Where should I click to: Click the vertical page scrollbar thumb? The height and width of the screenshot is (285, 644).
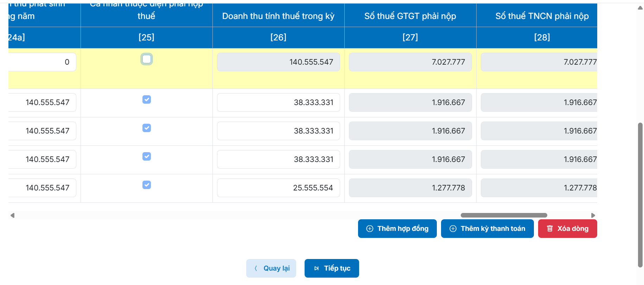640,195
